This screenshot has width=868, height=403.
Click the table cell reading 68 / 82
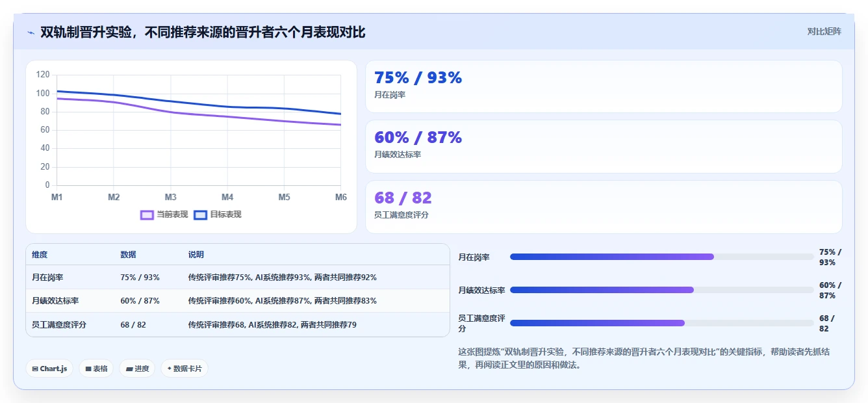[x=133, y=324]
